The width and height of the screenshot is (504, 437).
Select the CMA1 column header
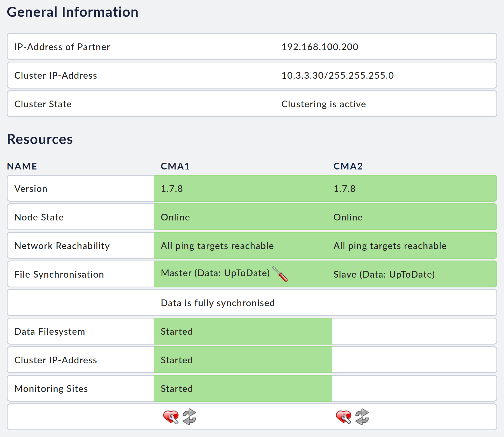(175, 166)
